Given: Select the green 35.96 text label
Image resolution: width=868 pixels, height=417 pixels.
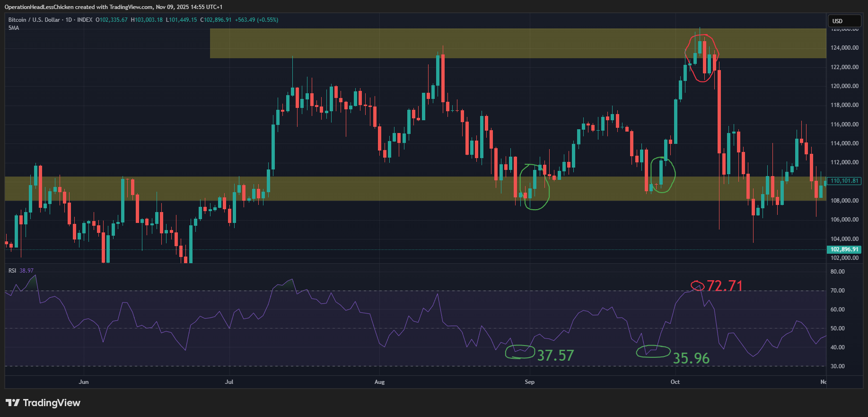Looking at the screenshot, I should (691, 358).
